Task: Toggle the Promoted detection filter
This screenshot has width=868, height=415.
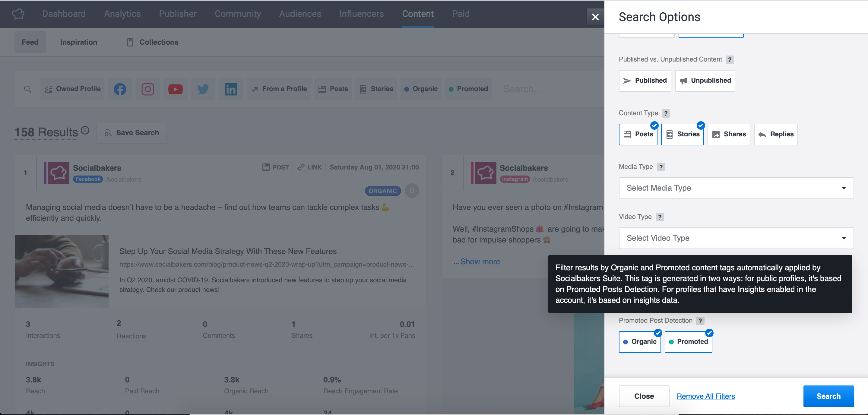Action: click(x=688, y=342)
